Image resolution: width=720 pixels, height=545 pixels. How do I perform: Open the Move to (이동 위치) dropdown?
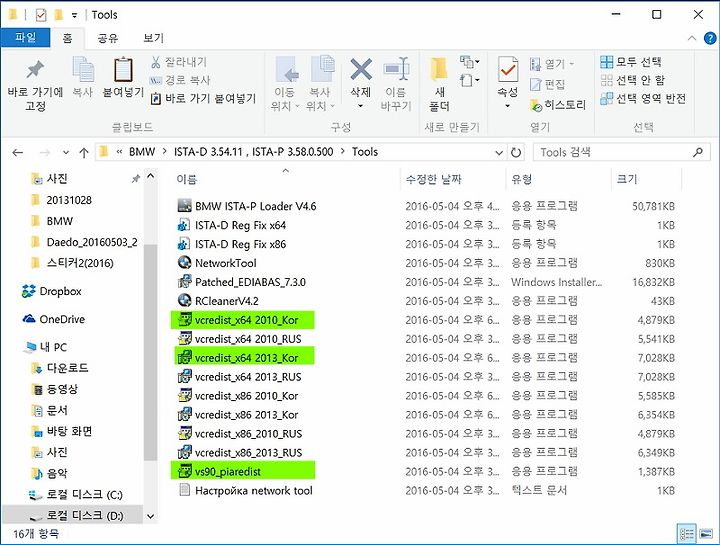[285, 84]
